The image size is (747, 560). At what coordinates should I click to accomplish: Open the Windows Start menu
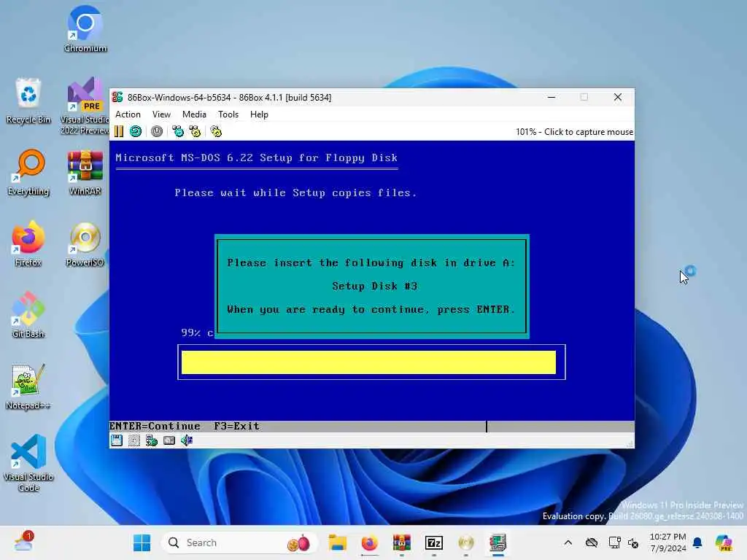pyautogui.click(x=142, y=542)
